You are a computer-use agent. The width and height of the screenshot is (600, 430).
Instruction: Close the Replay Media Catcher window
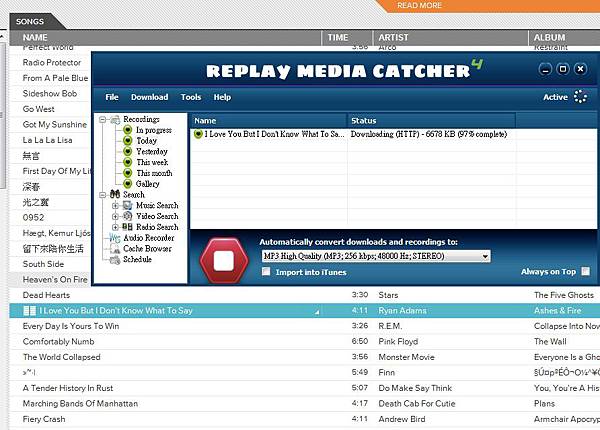click(x=580, y=69)
